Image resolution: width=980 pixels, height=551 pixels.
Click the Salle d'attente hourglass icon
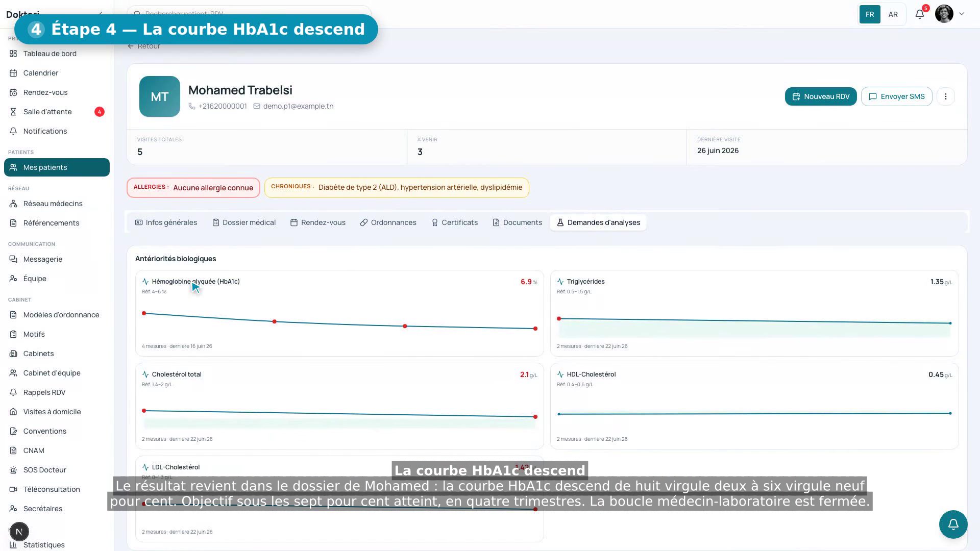[13, 112]
